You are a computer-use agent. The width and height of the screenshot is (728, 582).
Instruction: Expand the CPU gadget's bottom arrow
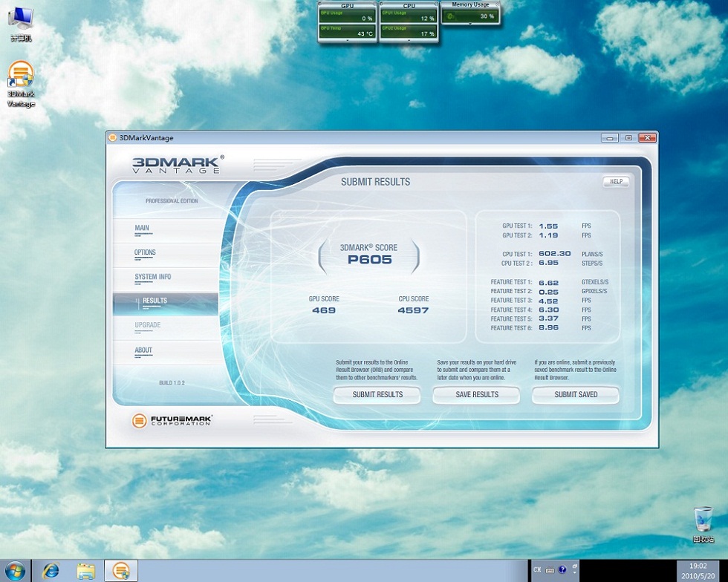pyautogui.click(x=409, y=41)
